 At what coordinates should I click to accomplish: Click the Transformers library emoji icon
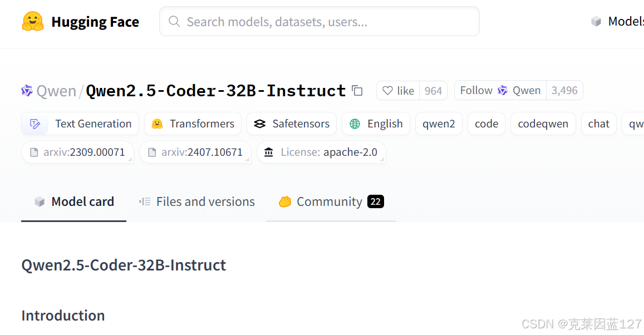click(158, 124)
